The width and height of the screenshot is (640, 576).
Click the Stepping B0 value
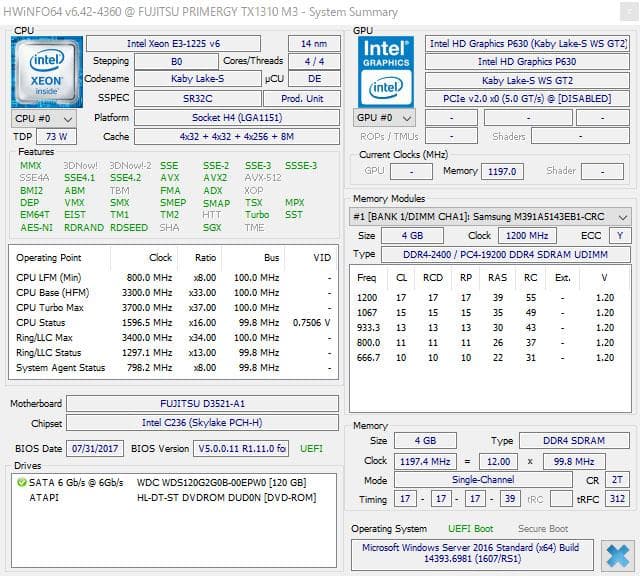tap(176, 62)
